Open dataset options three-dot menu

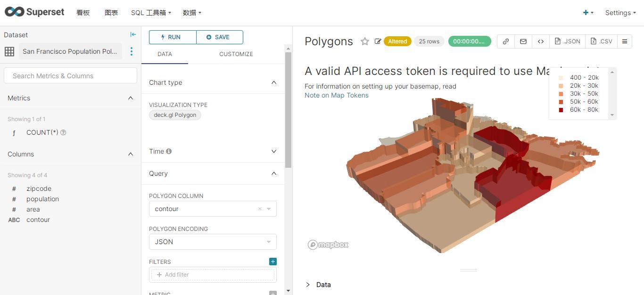132,51
